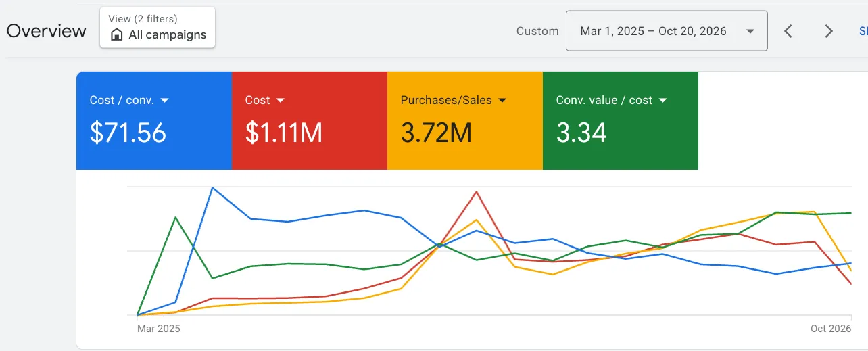
Task: Open Conv. value / cost dropdown arrow
Action: (662, 100)
